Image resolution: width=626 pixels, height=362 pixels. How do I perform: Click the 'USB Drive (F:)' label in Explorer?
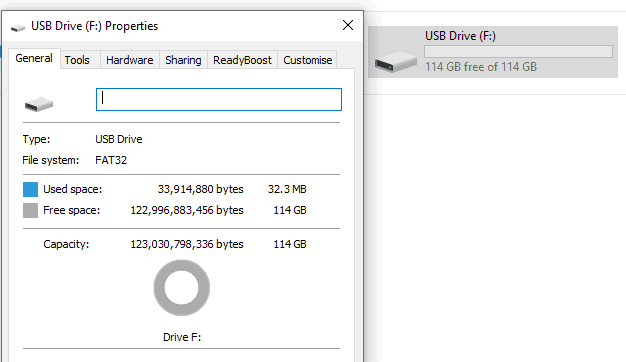pos(460,36)
